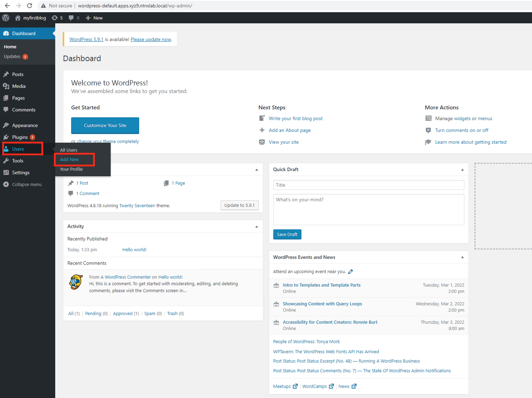
Task: Open Plugins from the sidebar
Action: (20, 137)
